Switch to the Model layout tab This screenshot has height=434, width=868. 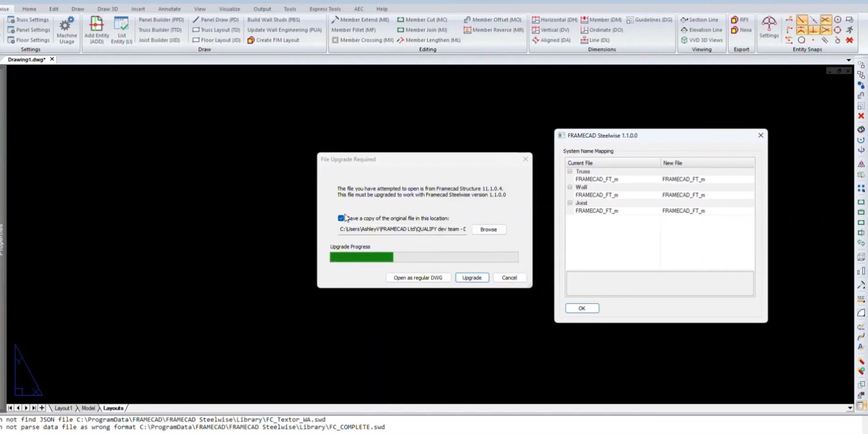point(88,408)
